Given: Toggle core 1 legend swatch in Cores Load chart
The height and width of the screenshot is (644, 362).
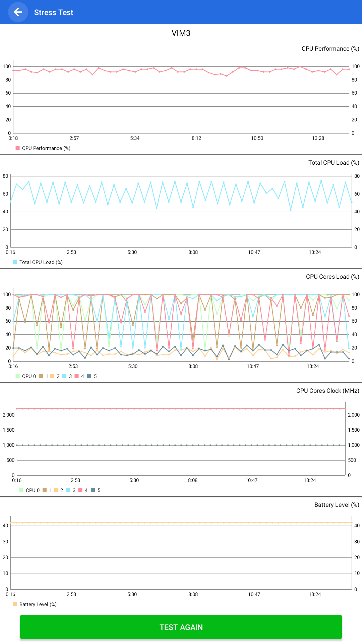Looking at the screenshot, I should pos(41,376).
